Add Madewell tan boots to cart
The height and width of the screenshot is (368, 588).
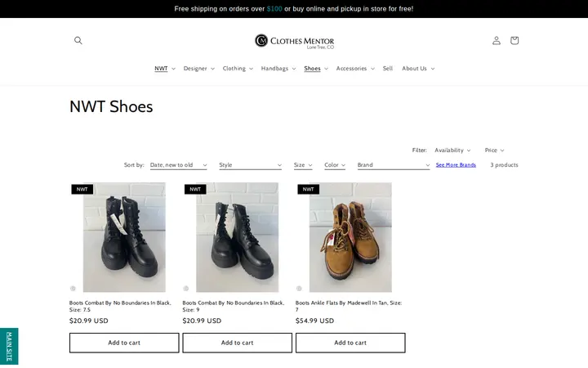click(350, 343)
